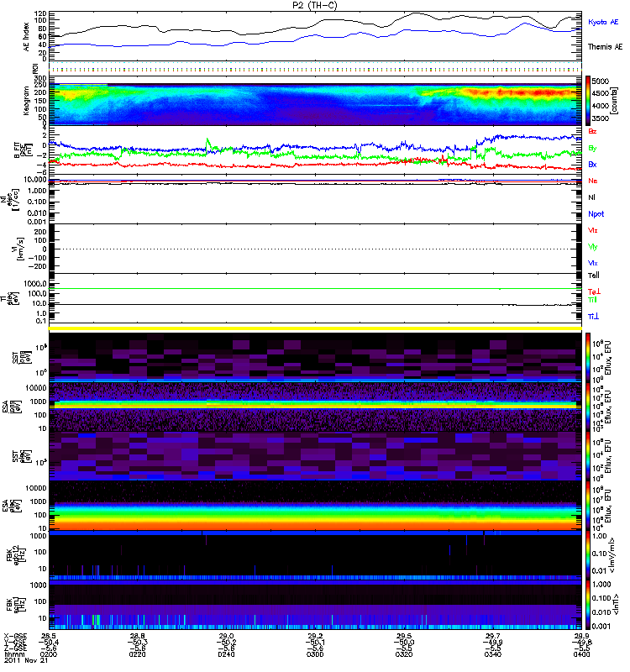The image size is (630, 672).
Task: Select the "Kyoto AE" legend label
Action: pyautogui.click(x=603, y=22)
